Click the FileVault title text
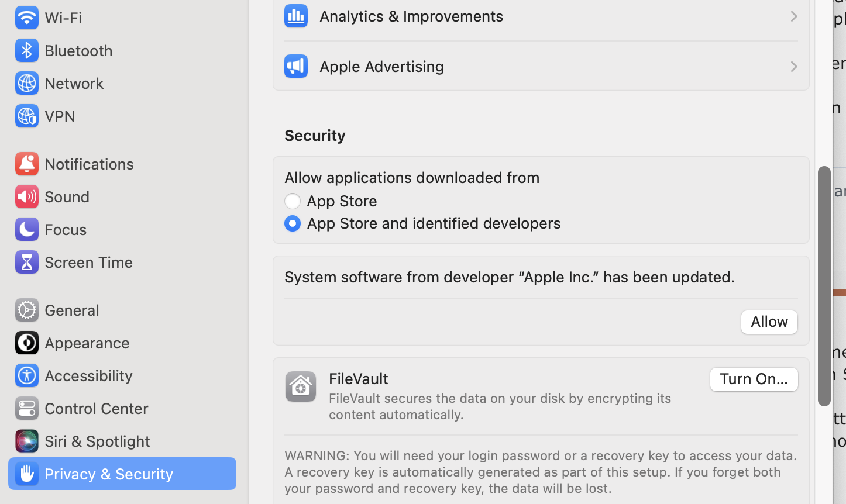 click(359, 378)
